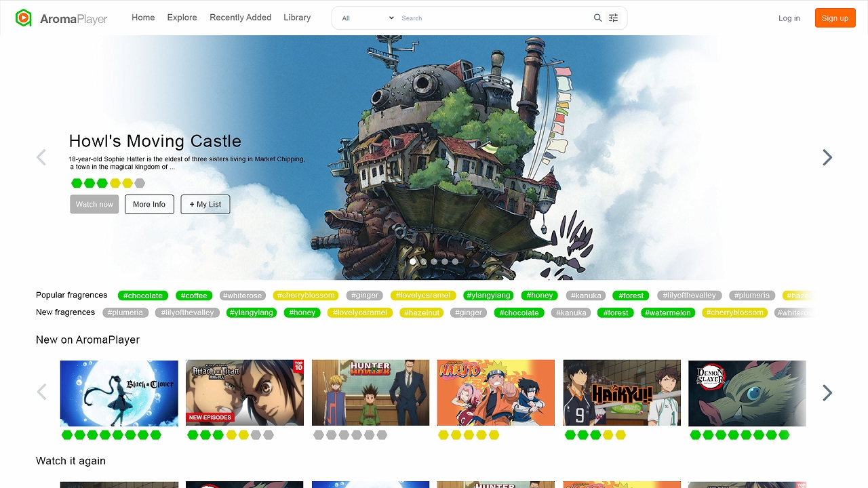This screenshot has width=868, height=488.
Task: Open the Naruto thumbnail
Action: pyautogui.click(x=496, y=393)
